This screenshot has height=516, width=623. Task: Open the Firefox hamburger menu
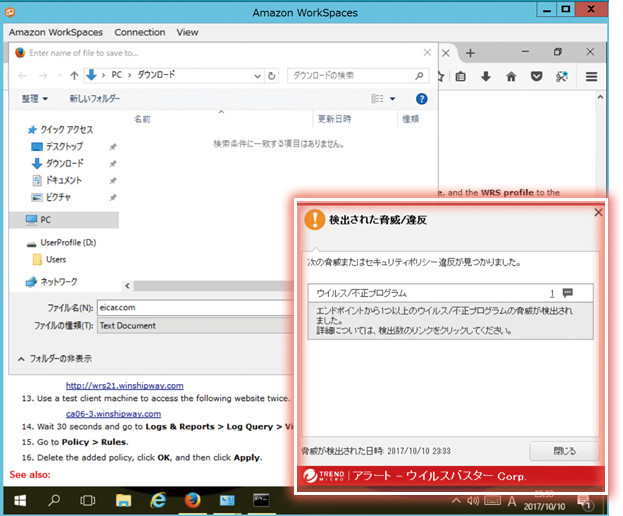(x=591, y=76)
